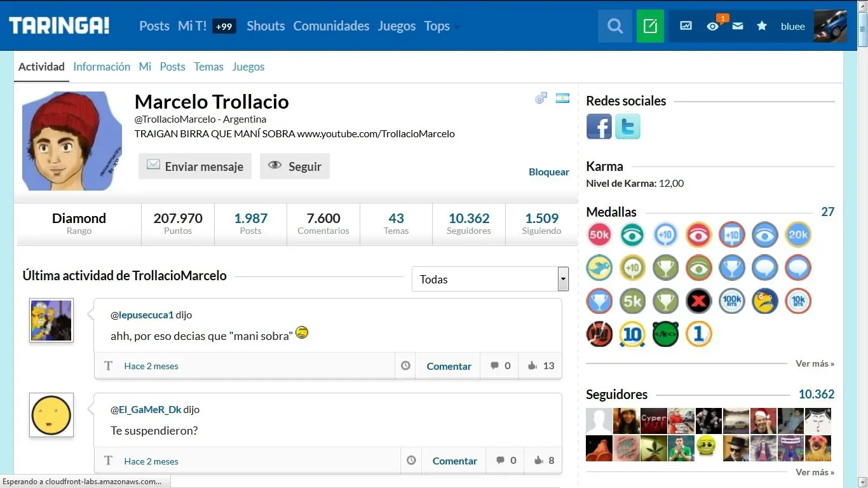Screen dimensions: 868x488
Task: Open the bluee user menu
Action: pos(792,26)
